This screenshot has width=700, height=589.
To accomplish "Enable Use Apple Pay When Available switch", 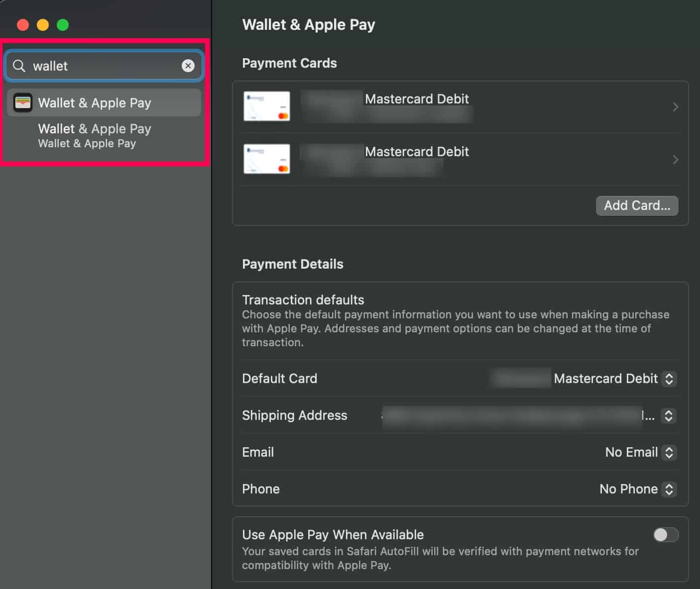I will pos(666,535).
